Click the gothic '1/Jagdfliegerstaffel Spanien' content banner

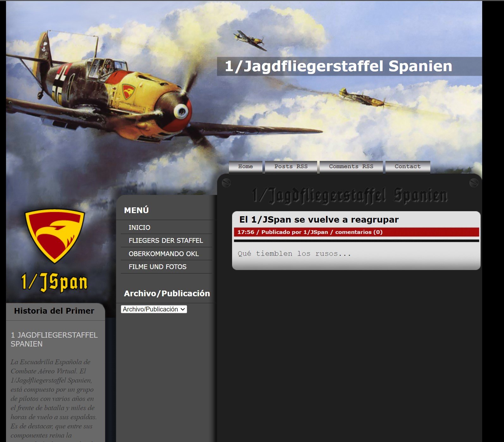click(350, 195)
